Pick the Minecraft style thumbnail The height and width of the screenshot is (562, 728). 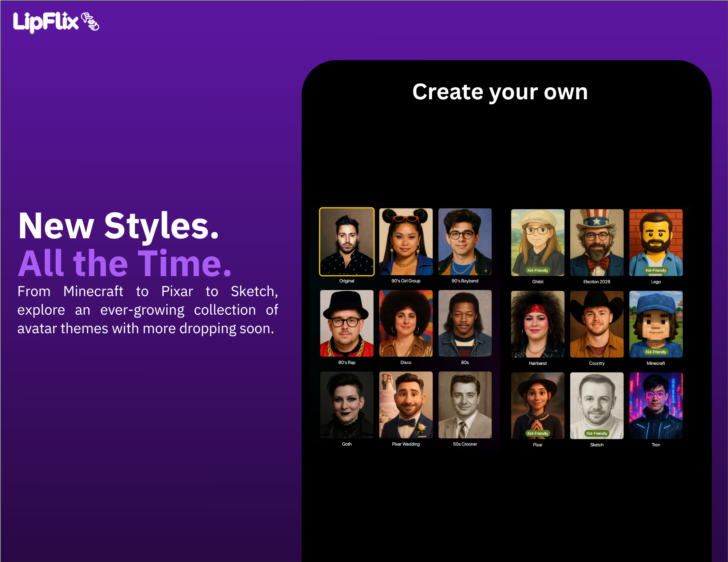click(656, 324)
